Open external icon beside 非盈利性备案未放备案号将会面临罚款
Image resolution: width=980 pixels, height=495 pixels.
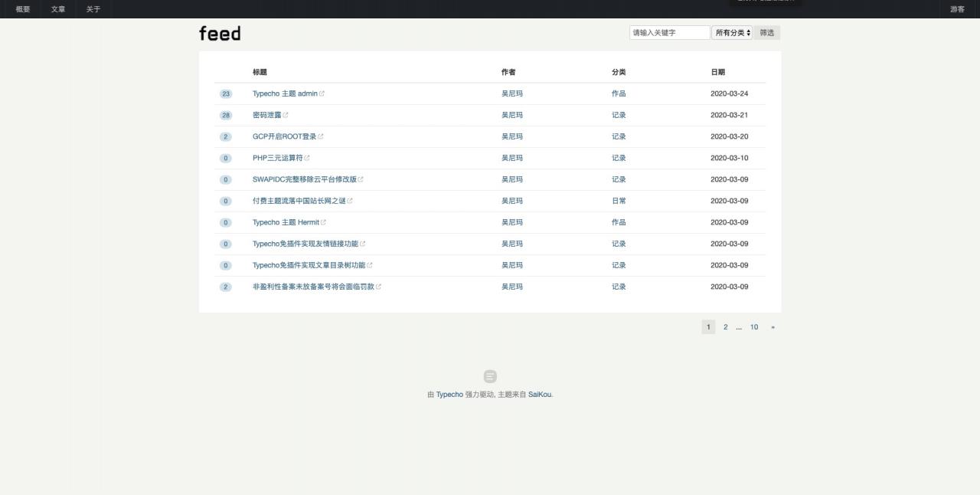(379, 287)
